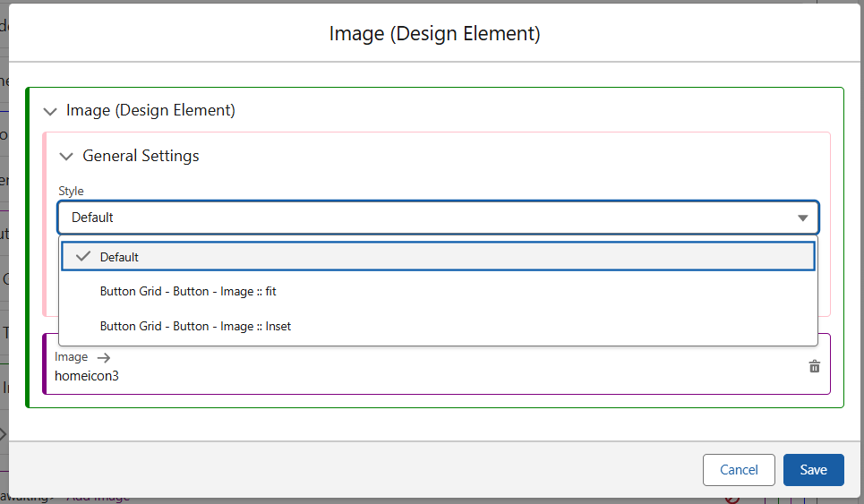The width and height of the screenshot is (864, 504).
Task: Collapse the General Settings chevron
Action: [66, 156]
